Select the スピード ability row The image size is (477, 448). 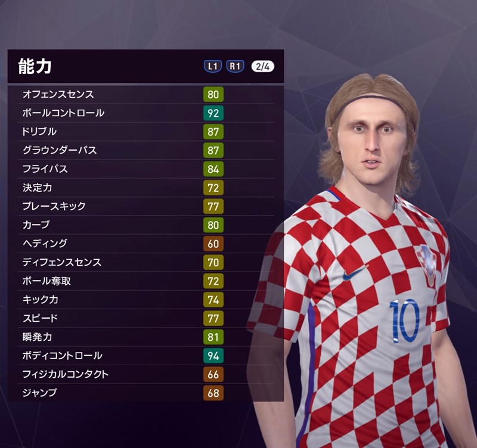(145, 318)
